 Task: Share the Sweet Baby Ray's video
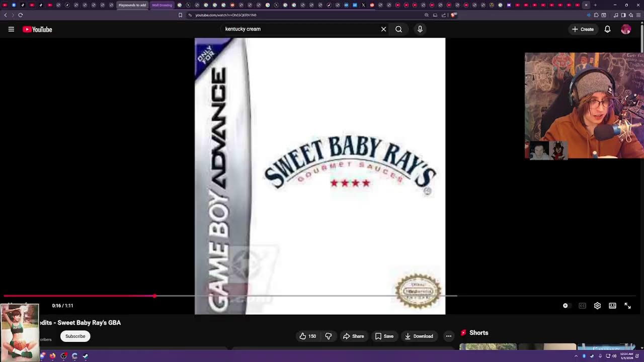coord(353,336)
